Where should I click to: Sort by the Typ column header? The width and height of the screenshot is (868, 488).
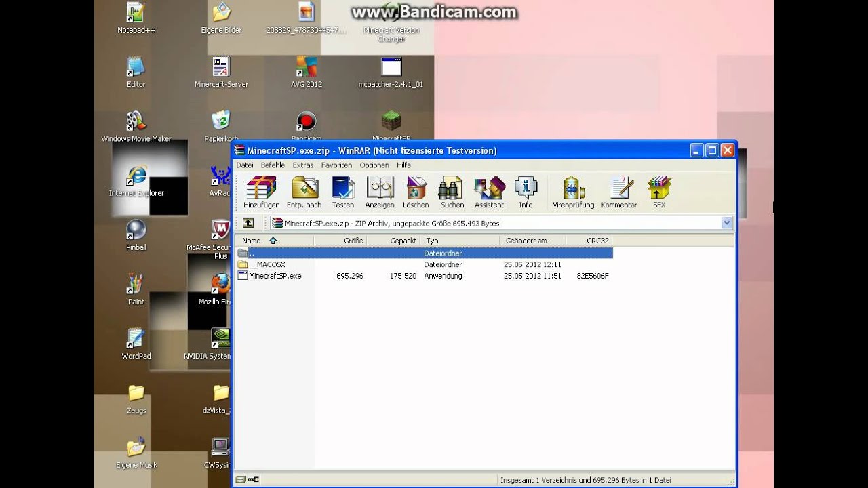coord(460,241)
